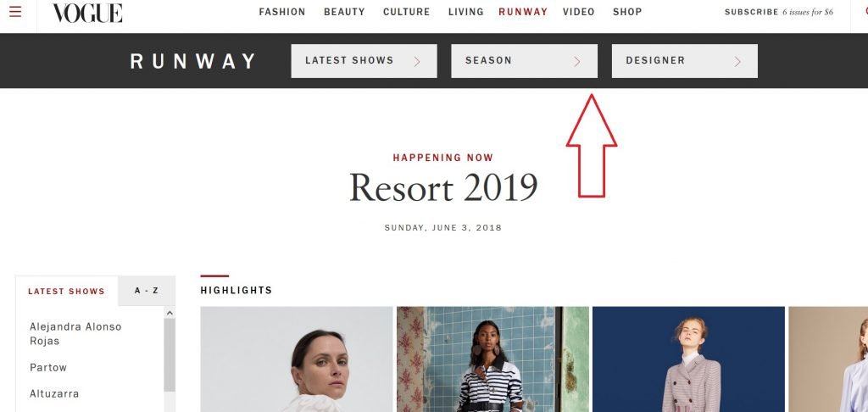Click the shows list scrollbar thumb
This screenshot has height=412, width=868.
(170, 355)
